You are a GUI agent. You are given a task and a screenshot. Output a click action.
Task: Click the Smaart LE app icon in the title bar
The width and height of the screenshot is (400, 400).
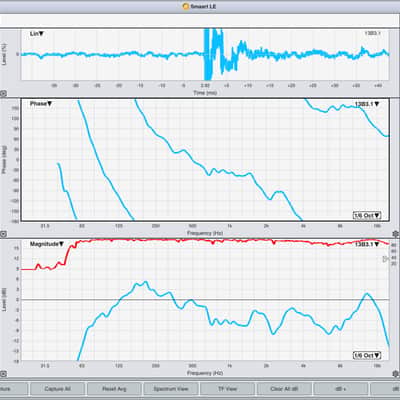[x=186, y=6]
